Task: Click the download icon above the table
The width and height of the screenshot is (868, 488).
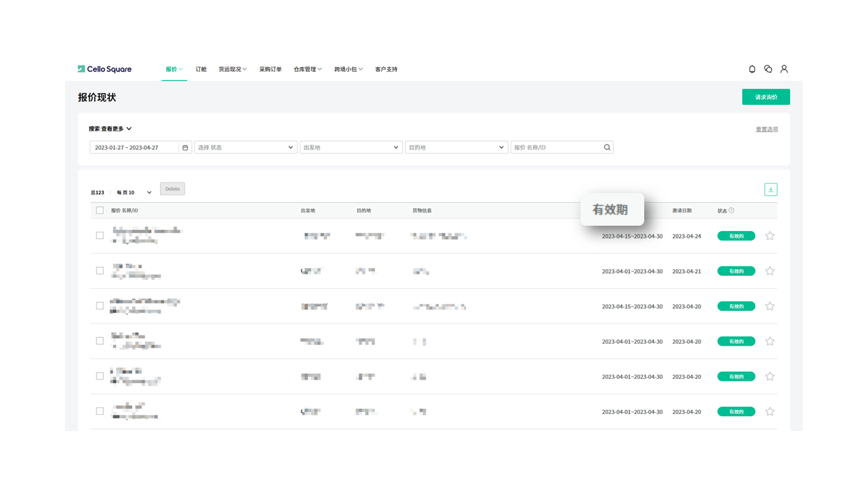Action: pos(770,190)
